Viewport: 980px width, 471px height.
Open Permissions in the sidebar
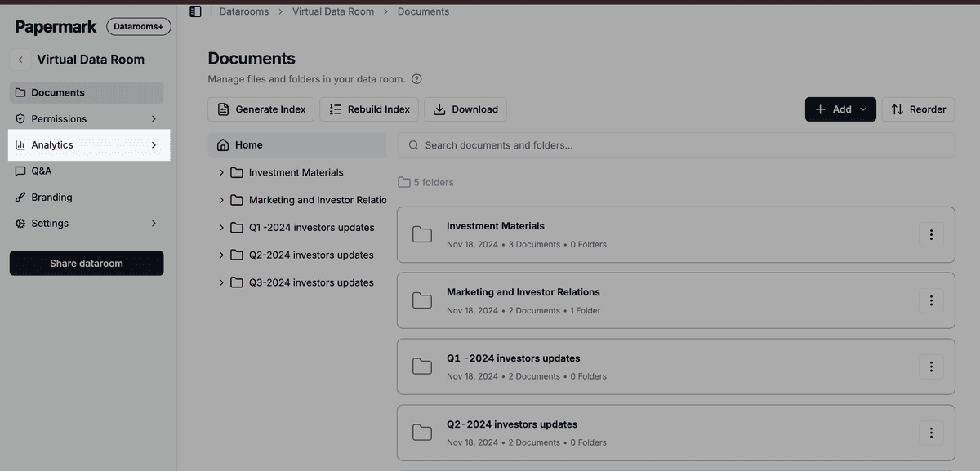(87, 119)
